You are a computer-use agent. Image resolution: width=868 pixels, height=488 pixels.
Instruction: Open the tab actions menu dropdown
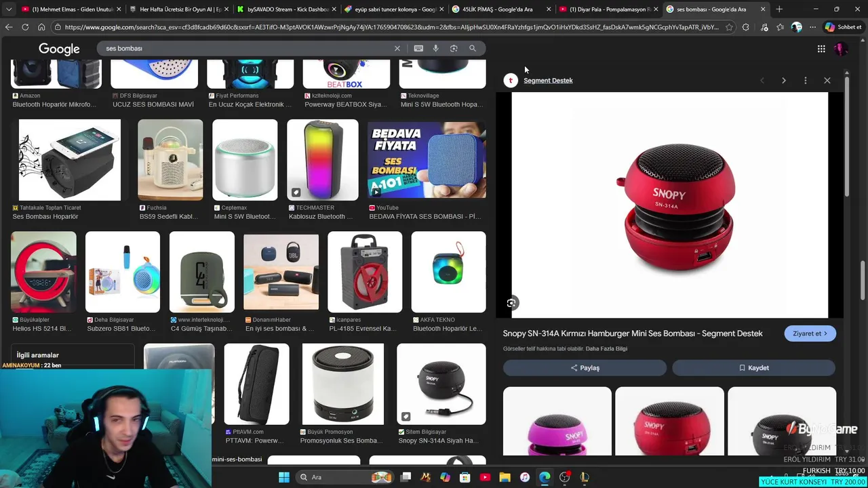(x=9, y=9)
